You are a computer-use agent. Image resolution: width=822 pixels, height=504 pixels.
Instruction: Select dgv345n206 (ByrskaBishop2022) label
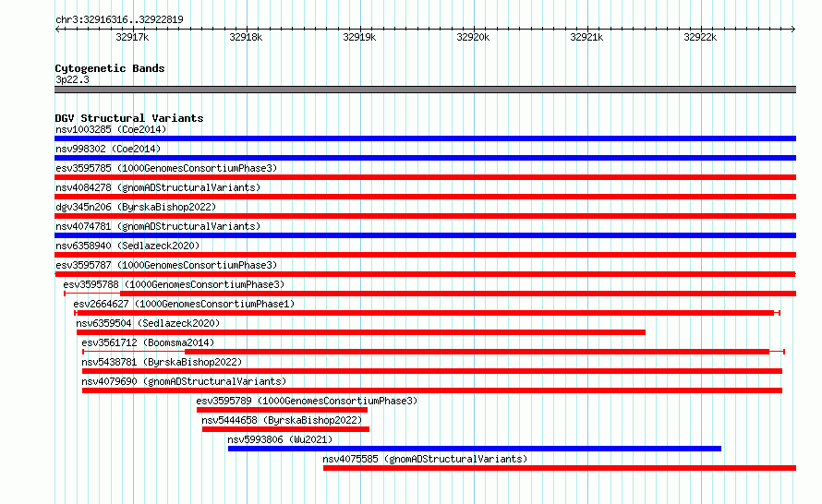136,207
